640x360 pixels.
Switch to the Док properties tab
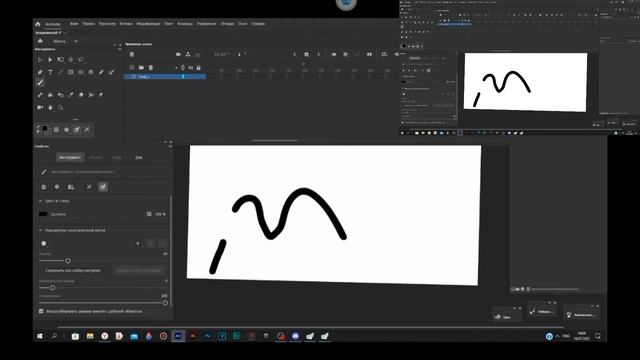click(x=138, y=158)
